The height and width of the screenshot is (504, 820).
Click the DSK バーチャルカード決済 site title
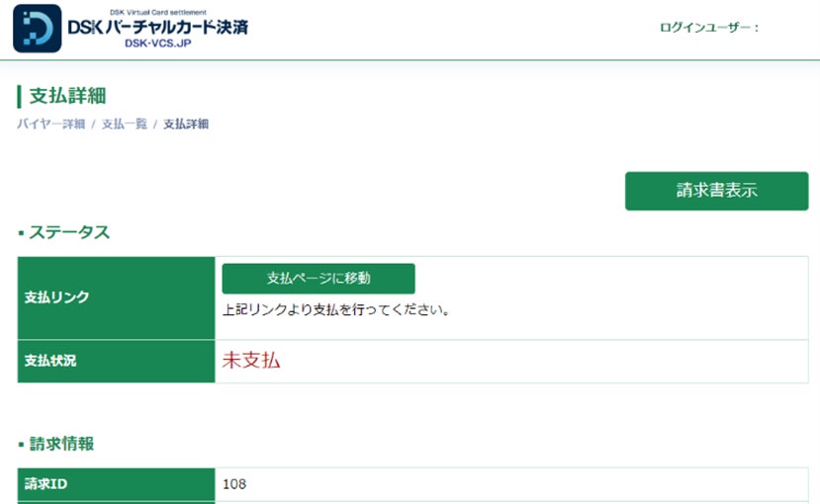(158, 28)
